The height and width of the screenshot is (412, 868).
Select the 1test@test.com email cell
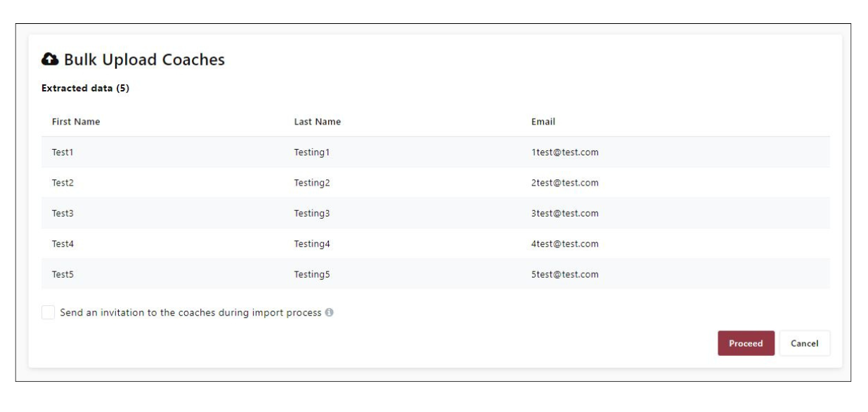(564, 152)
